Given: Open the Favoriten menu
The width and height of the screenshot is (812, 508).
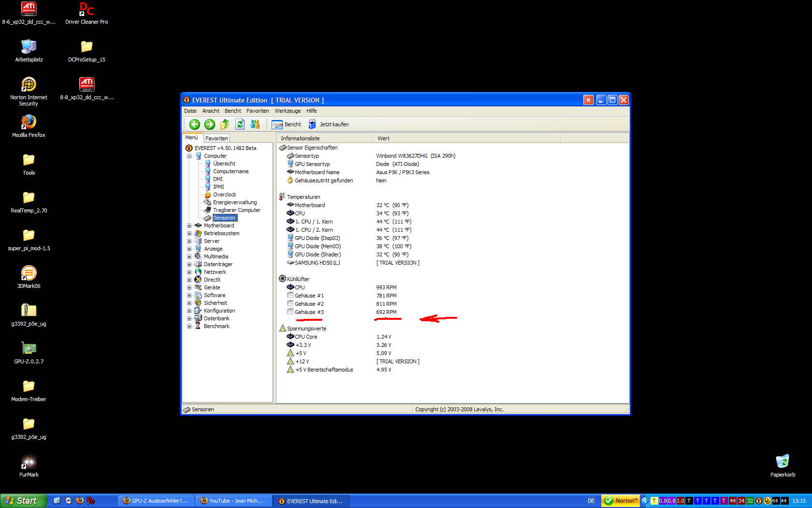Looking at the screenshot, I should (x=258, y=111).
